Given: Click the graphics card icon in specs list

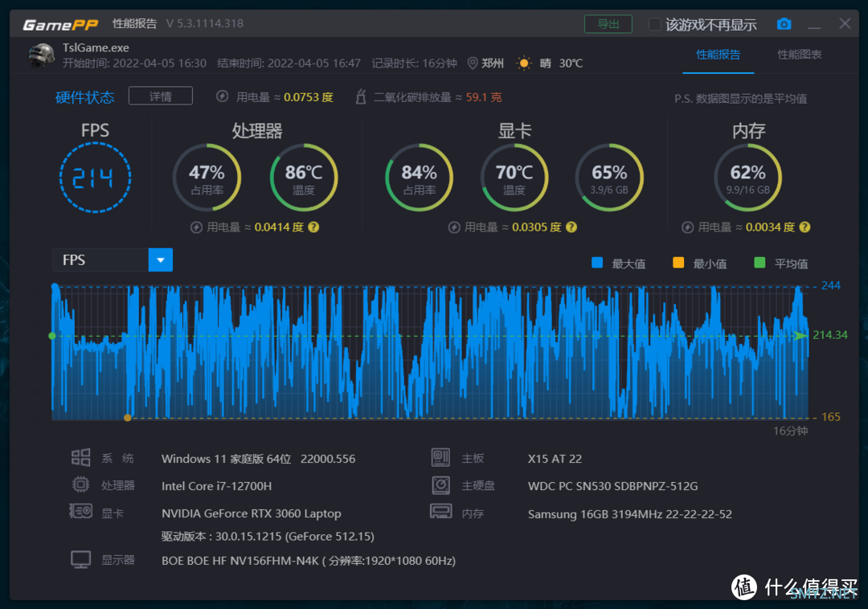Looking at the screenshot, I should pos(81,511).
